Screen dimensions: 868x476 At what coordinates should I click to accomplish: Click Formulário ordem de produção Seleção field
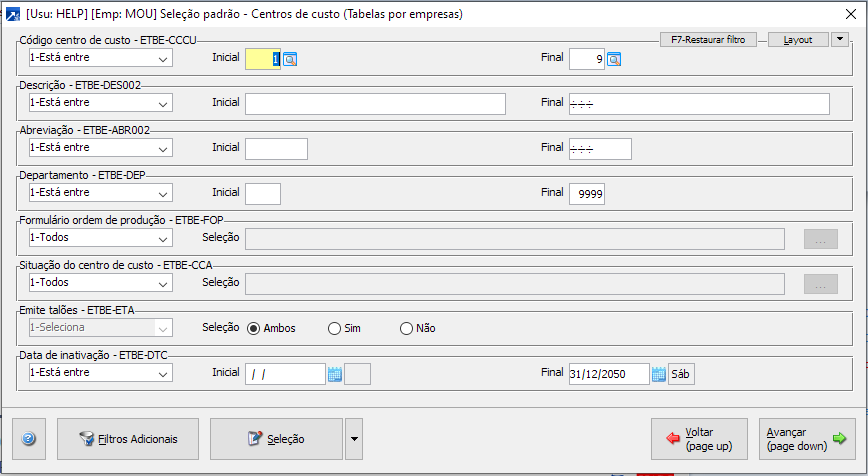pyautogui.click(x=515, y=239)
